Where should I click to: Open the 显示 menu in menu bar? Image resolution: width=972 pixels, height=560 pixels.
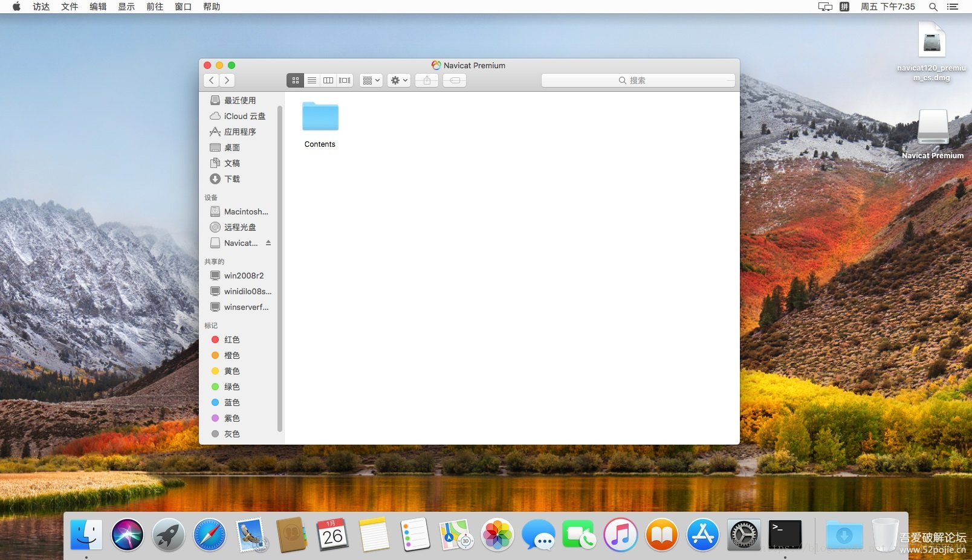pos(126,7)
